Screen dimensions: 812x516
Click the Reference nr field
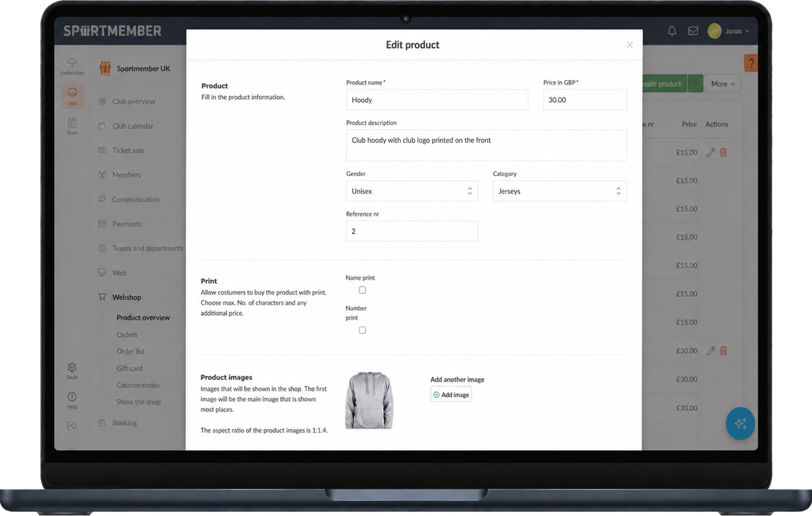[411, 231]
